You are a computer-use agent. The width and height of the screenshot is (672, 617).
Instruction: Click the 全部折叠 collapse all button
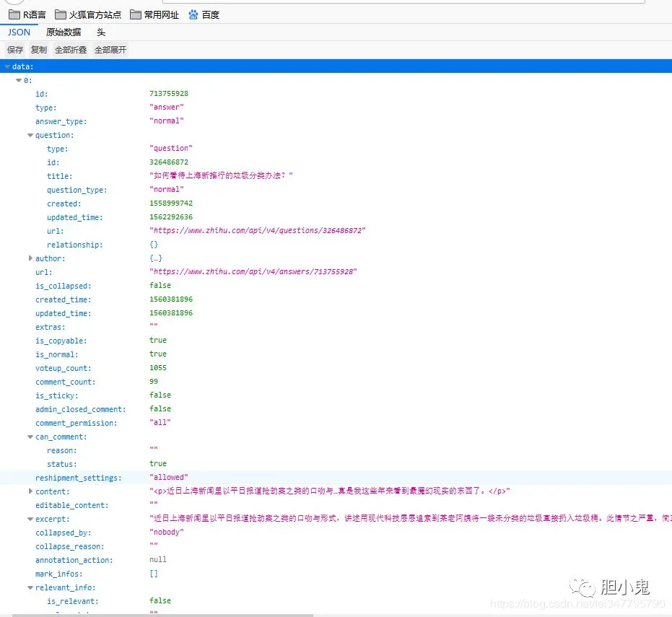(71, 50)
